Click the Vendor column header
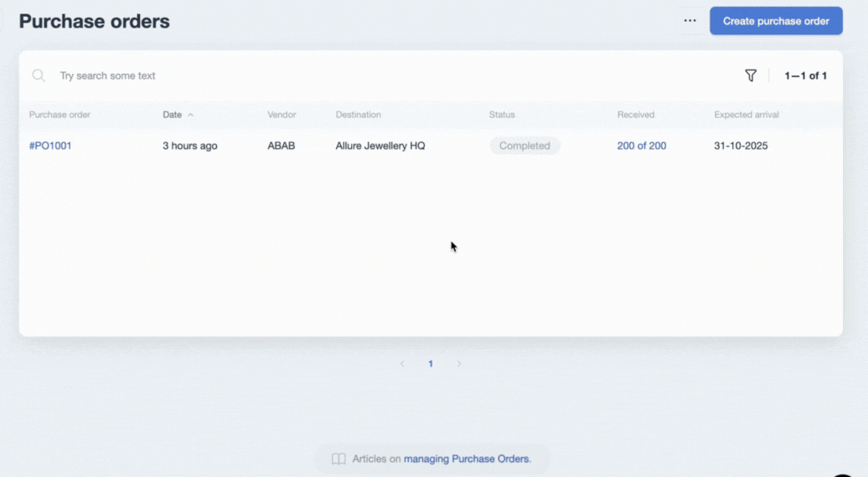 tap(282, 115)
